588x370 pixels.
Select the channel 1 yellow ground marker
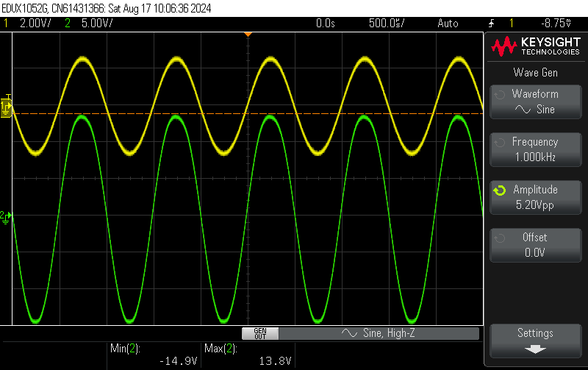pos(7,108)
